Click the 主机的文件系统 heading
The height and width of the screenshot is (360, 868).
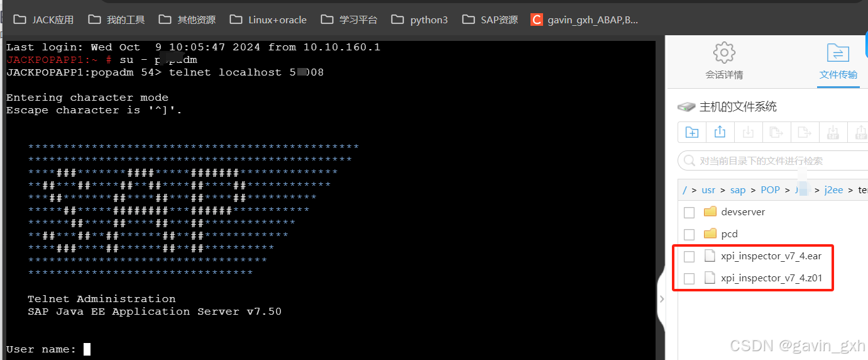coord(738,107)
